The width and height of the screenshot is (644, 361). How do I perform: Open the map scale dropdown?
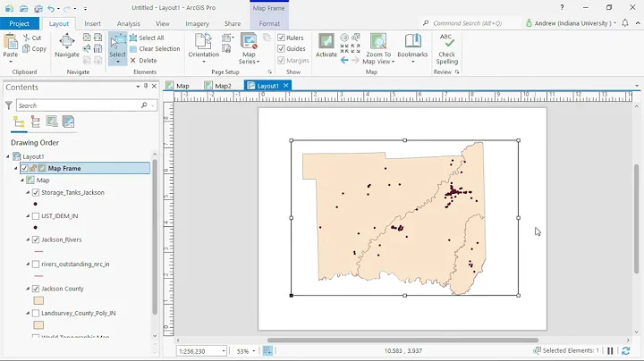pyautogui.click(x=224, y=351)
